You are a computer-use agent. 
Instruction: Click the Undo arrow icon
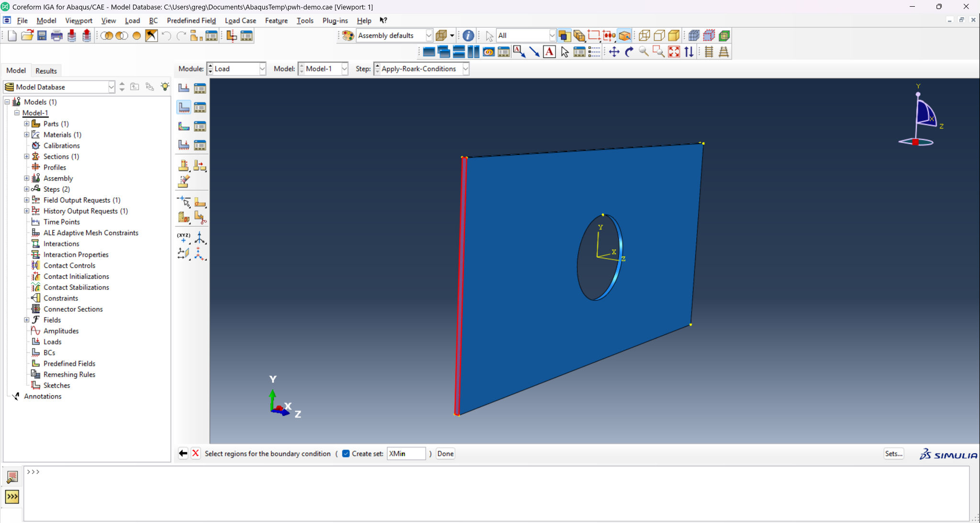[x=166, y=36]
